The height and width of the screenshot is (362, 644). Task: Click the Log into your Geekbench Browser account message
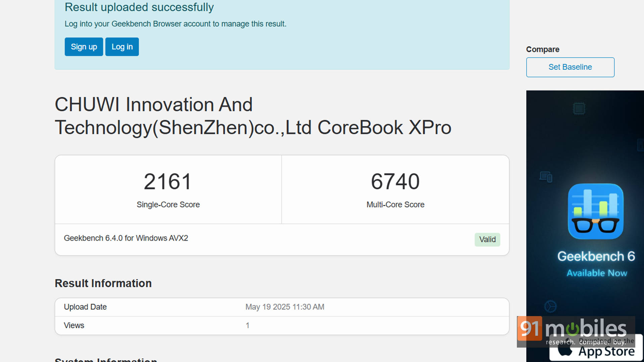(x=175, y=24)
